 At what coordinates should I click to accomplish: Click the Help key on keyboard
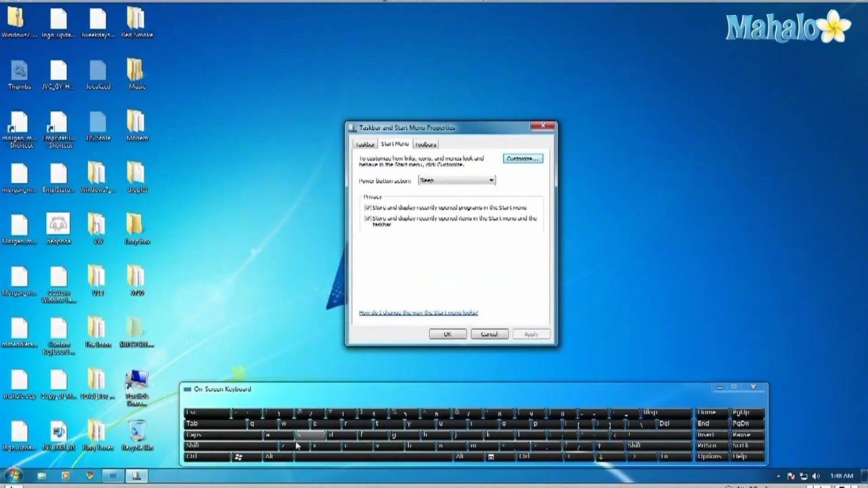(x=748, y=457)
